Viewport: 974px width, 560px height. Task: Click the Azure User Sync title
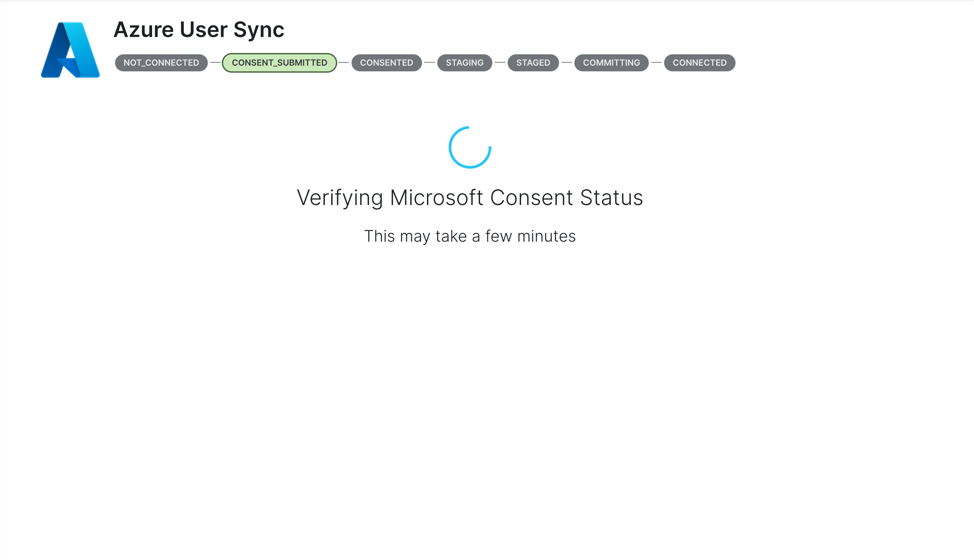click(x=198, y=30)
